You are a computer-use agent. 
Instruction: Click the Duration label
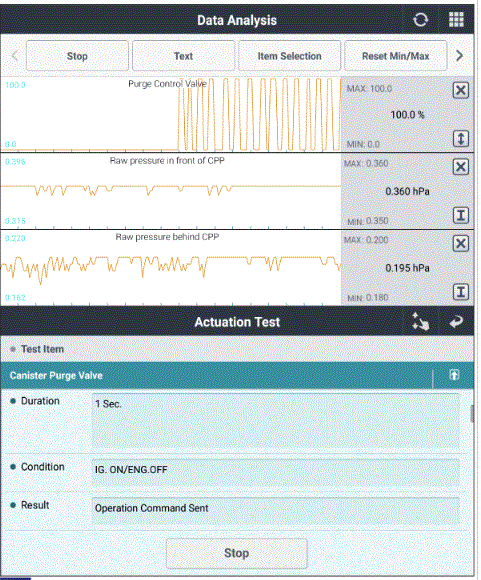click(x=40, y=401)
